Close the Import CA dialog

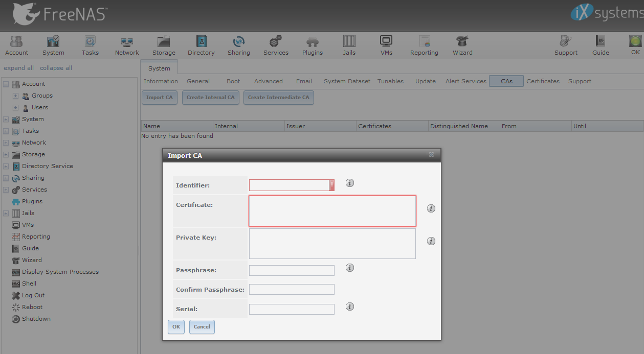click(431, 155)
